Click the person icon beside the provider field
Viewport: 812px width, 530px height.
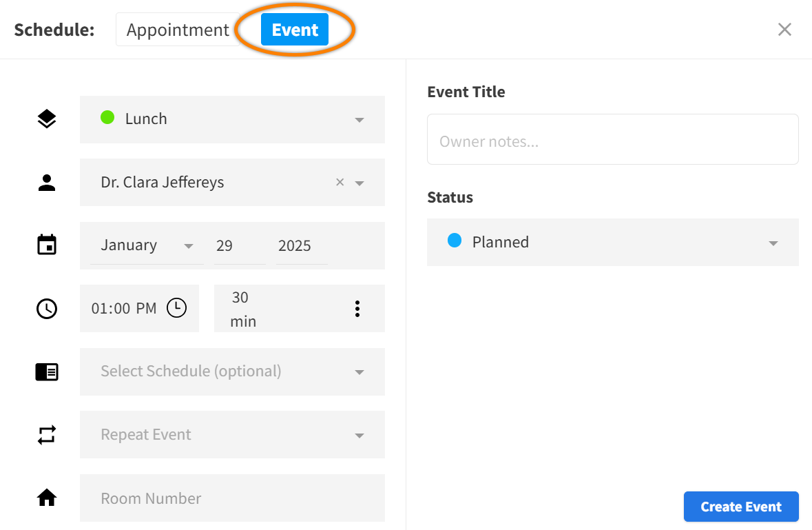47,183
